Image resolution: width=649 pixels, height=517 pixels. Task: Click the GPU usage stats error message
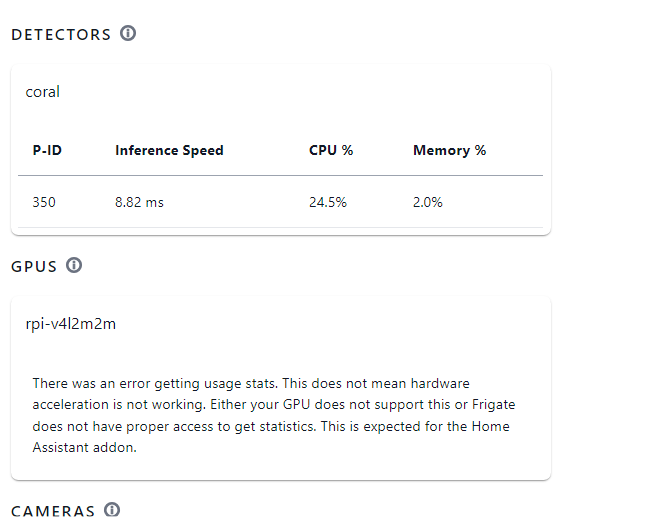(274, 415)
